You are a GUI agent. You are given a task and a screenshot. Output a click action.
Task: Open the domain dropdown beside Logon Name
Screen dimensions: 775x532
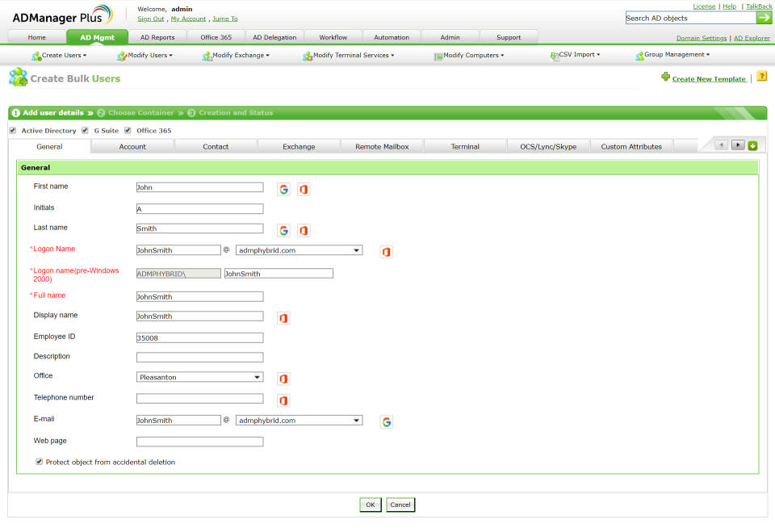(x=299, y=250)
